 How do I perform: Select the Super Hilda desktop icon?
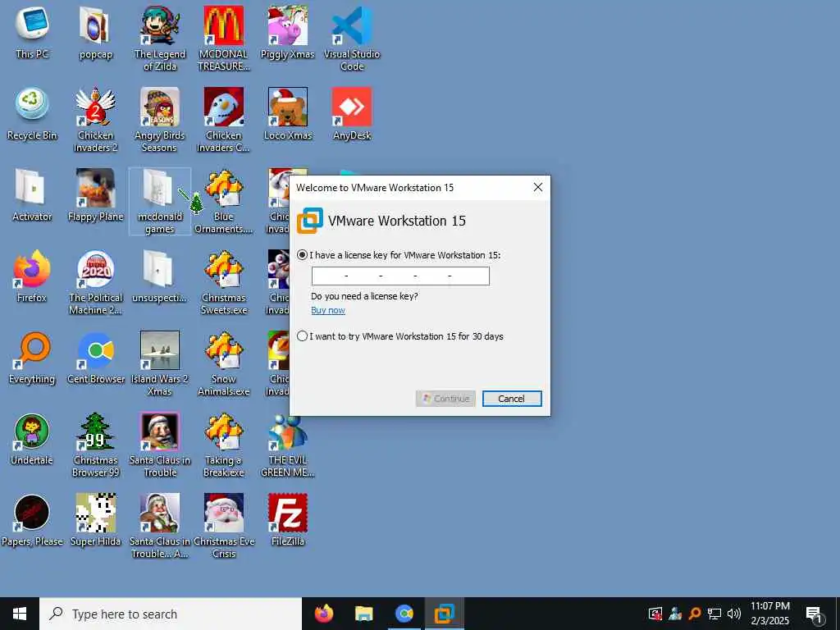click(x=95, y=520)
